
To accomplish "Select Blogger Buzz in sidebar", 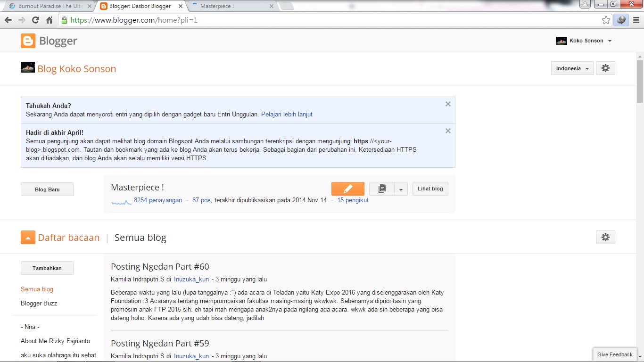I will coord(39,303).
